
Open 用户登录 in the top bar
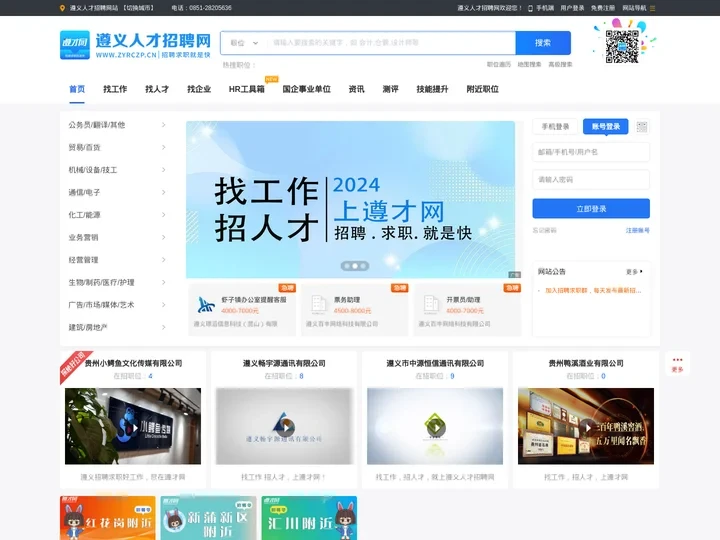coord(572,8)
